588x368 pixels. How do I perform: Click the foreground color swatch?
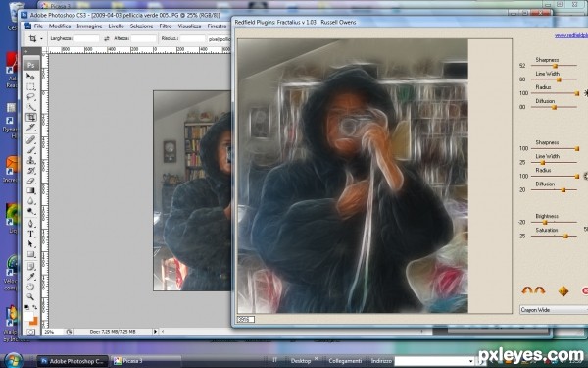click(x=28, y=317)
